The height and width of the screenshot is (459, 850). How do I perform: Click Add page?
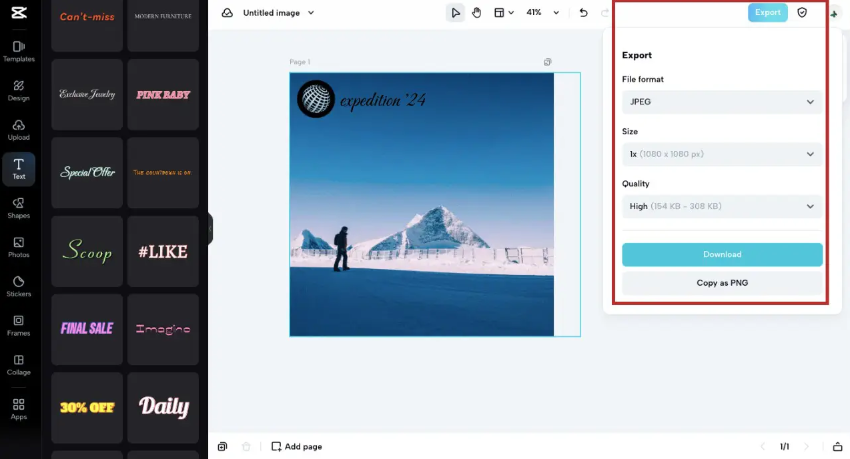297,447
